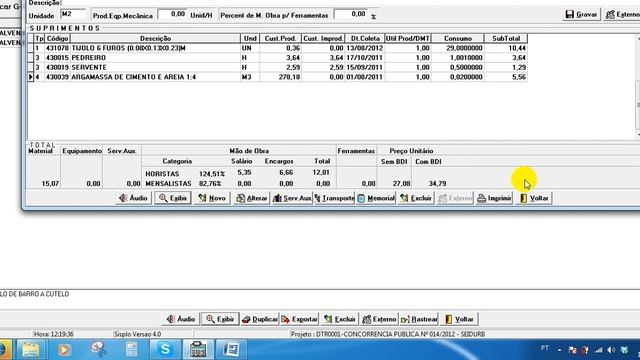Click code cell 431078
640x360 pixels.
[57, 48]
